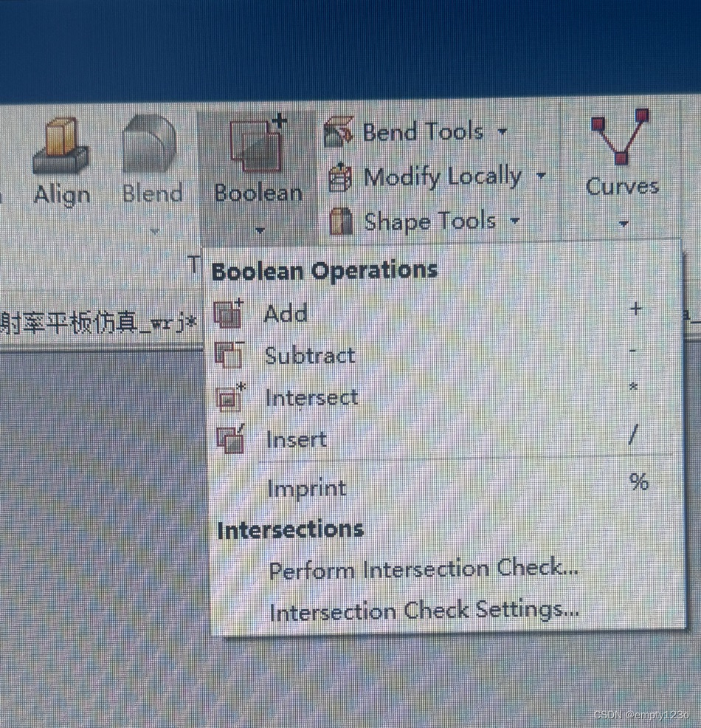Click the Align tool icon

(61, 145)
